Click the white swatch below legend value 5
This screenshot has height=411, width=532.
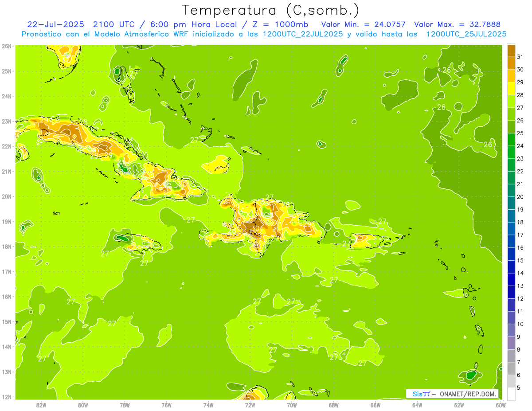pos(511,394)
